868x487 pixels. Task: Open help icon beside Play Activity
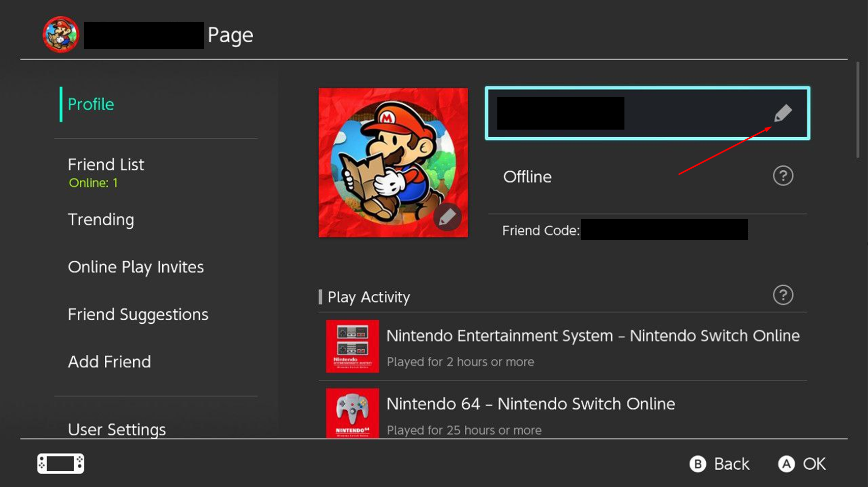click(x=783, y=295)
